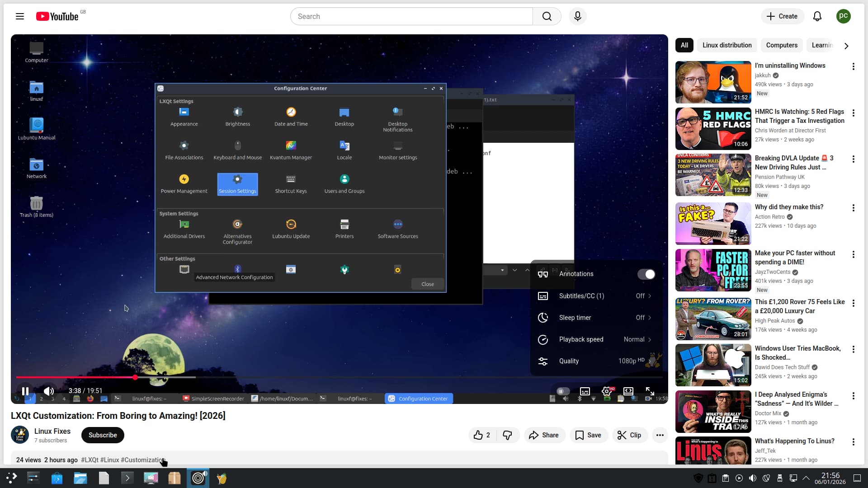Click the YouTube search field
This screenshot has height=488, width=868.
tap(411, 16)
